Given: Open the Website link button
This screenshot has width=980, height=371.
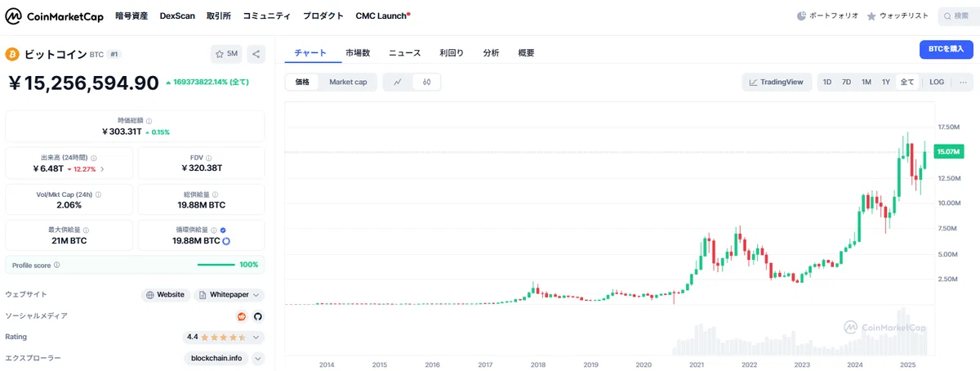Looking at the screenshot, I should [166, 295].
